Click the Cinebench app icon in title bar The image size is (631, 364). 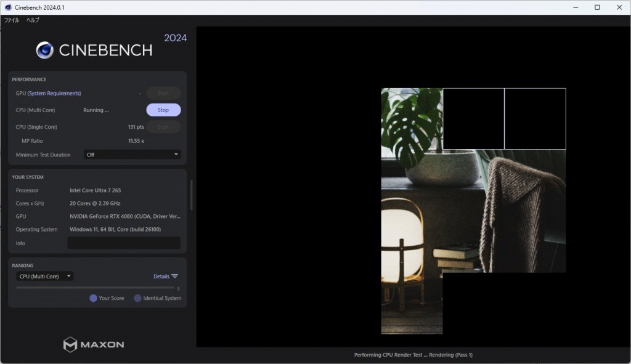[8, 7]
